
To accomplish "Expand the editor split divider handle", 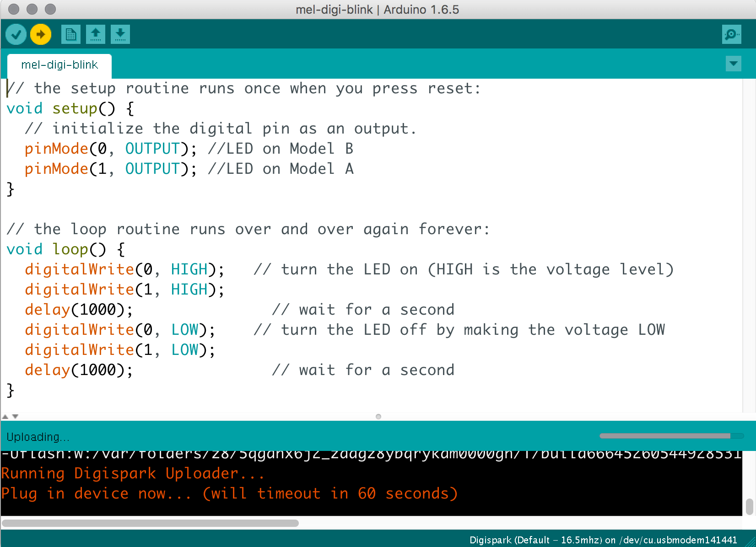I will tap(378, 416).
